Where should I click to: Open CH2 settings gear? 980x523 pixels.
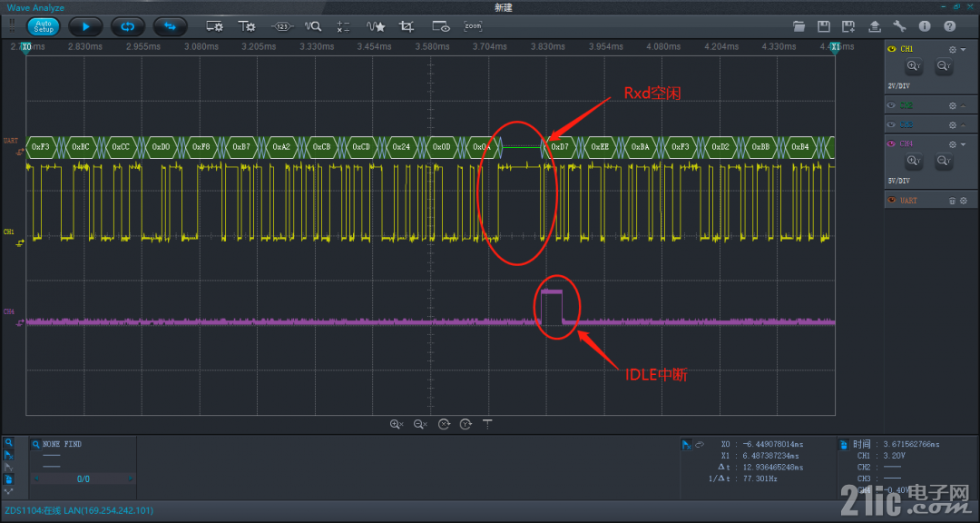953,105
